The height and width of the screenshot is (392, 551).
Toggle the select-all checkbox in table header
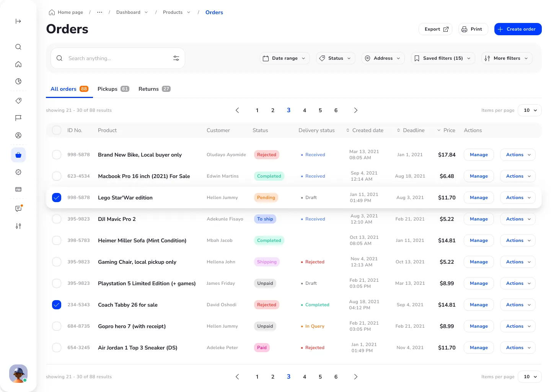click(x=57, y=130)
